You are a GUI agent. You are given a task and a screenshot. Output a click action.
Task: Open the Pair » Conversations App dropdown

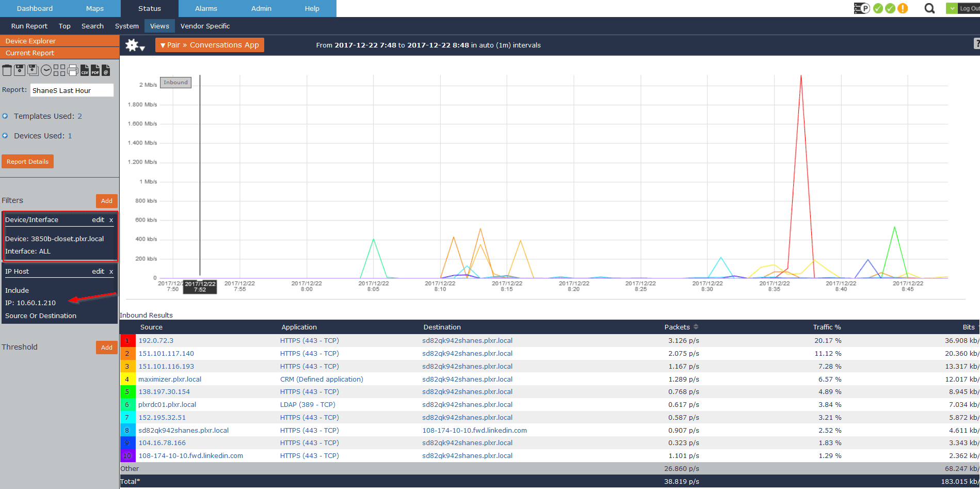[210, 45]
